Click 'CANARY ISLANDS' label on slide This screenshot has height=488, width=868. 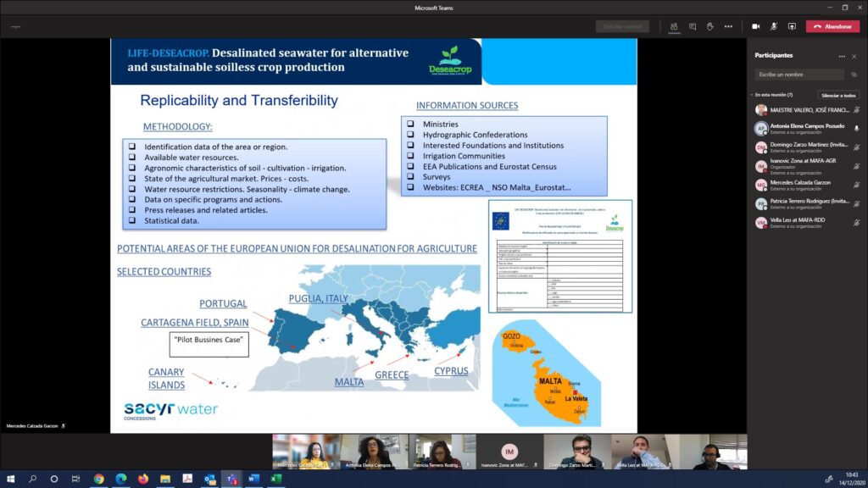pos(167,379)
